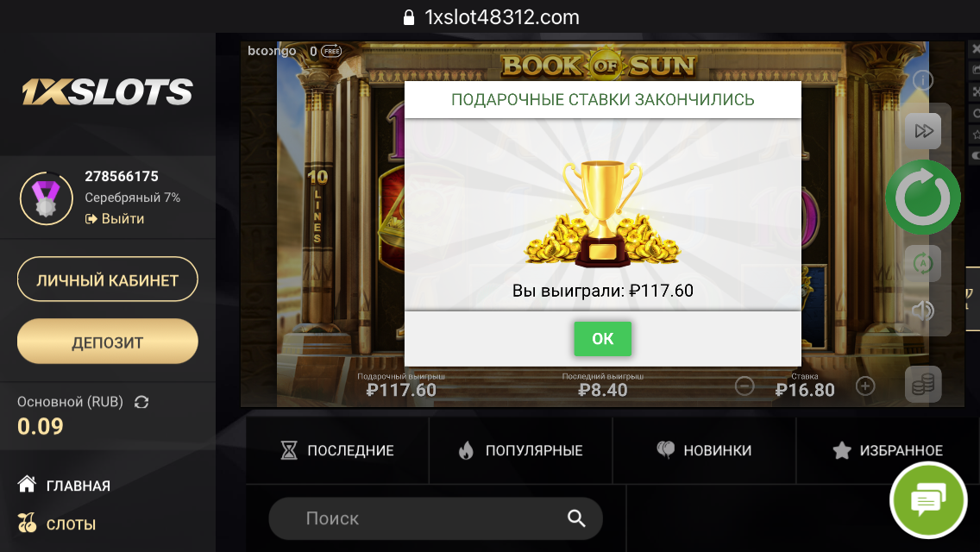This screenshot has height=552, width=980.
Task: Switch to the Последние tab
Action: [x=337, y=450]
